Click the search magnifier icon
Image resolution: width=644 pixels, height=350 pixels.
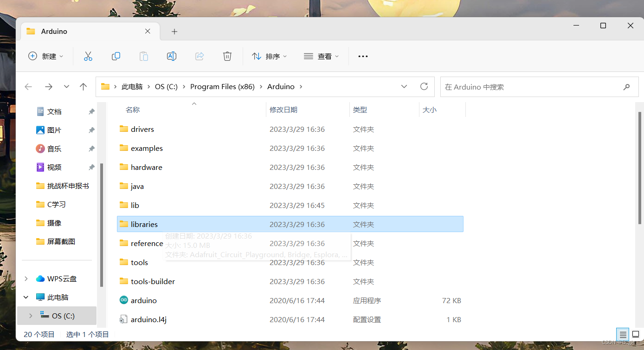pyautogui.click(x=627, y=87)
